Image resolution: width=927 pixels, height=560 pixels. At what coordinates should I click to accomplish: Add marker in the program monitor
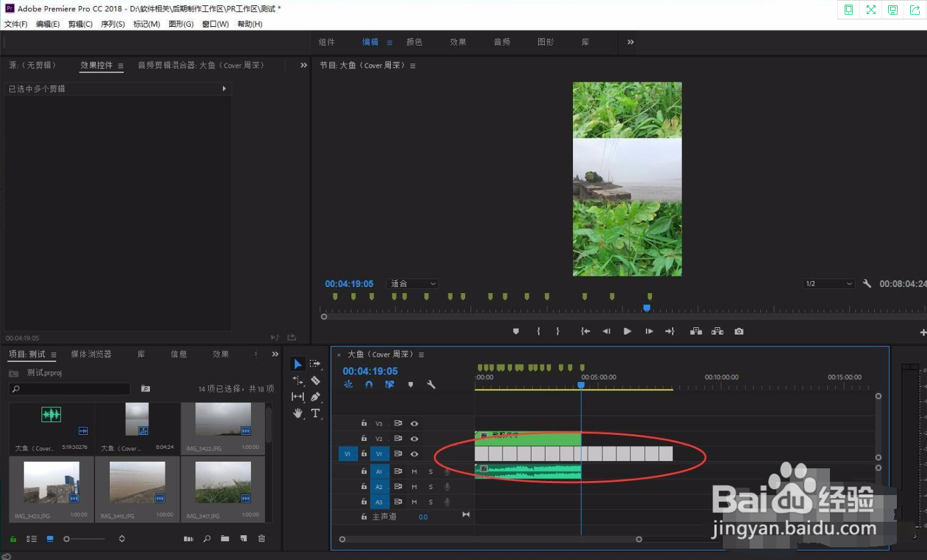(x=516, y=331)
